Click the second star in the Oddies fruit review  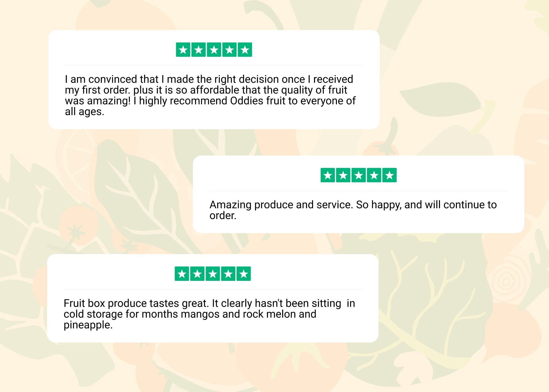199,50
